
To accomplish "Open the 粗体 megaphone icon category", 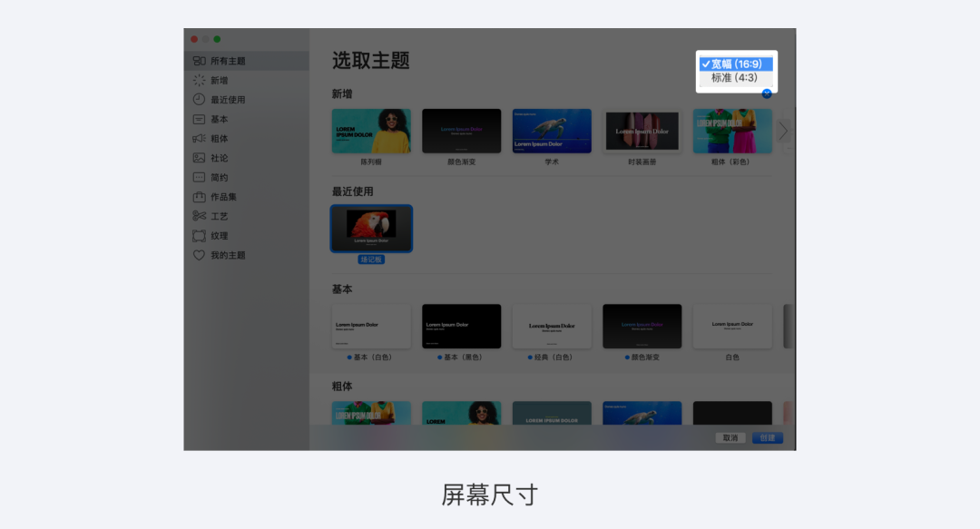I will [199, 138].
